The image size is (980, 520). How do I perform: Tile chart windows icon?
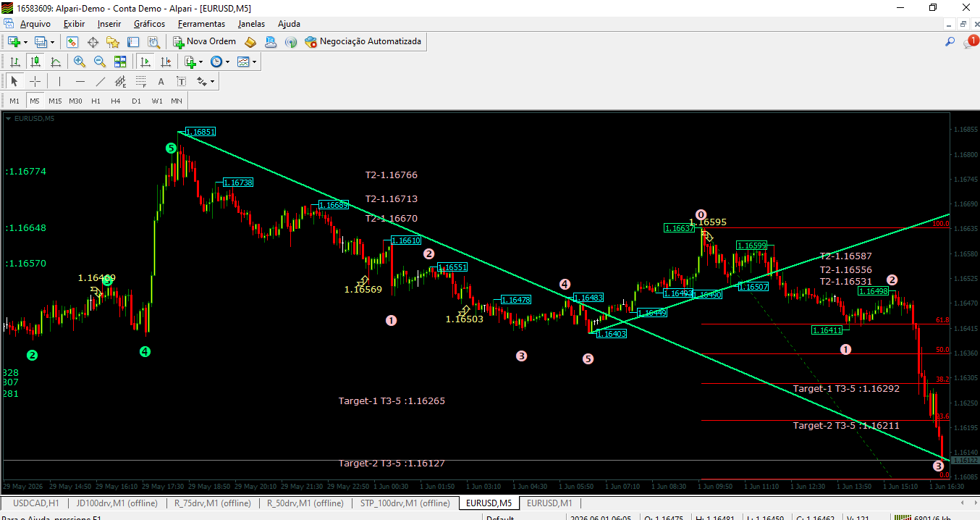point(120,62)
